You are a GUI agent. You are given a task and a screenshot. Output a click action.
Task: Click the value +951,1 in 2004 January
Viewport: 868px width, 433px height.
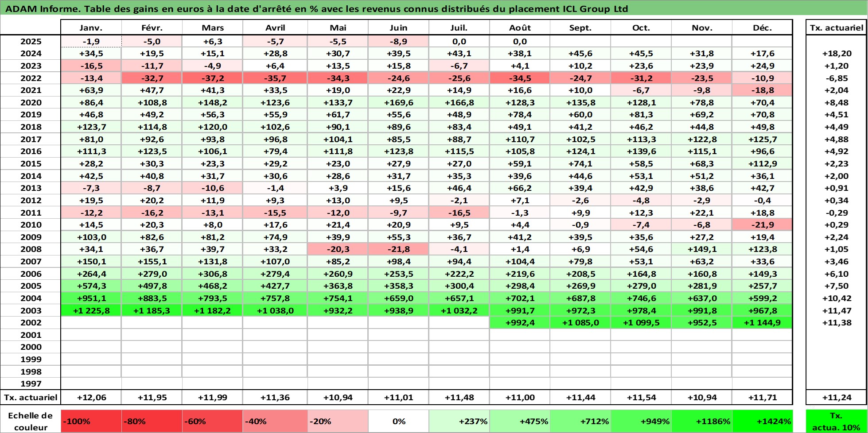point(91,298)
